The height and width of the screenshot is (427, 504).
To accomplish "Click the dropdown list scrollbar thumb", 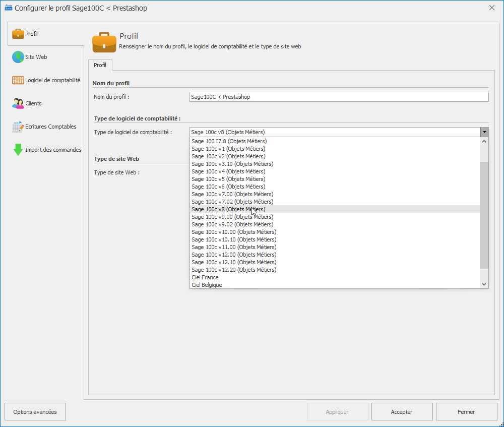I will coord(484,215).
